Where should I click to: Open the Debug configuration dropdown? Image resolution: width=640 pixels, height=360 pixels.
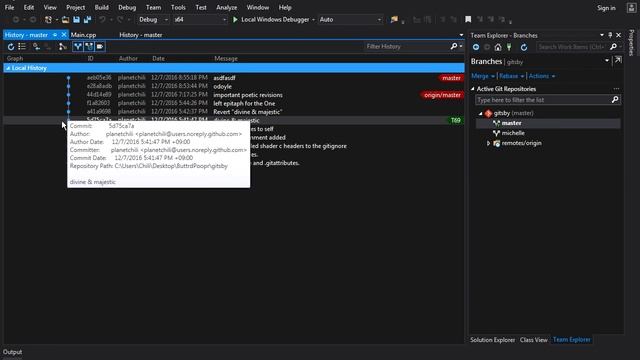click(153, 20)
